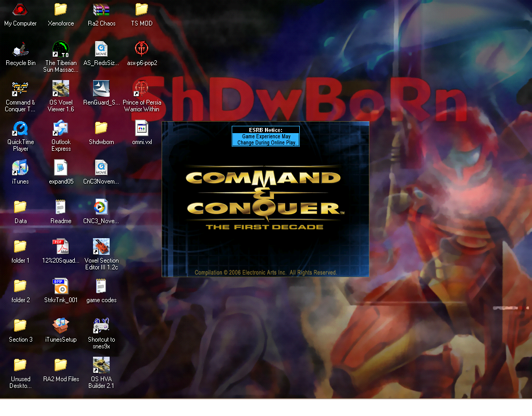Select the Recycle Bin icon

(x=20, y=50)
